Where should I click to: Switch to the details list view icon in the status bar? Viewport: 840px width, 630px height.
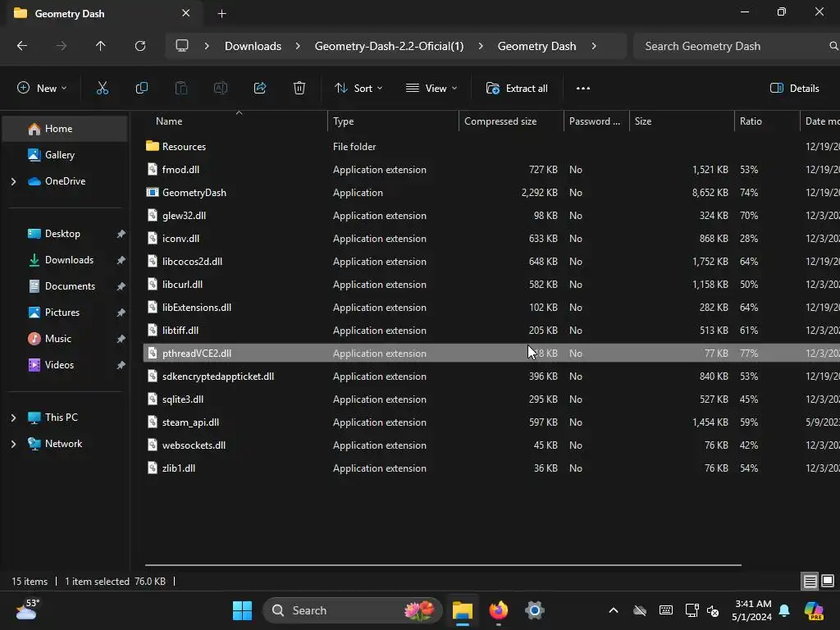(x=810, y=582)
